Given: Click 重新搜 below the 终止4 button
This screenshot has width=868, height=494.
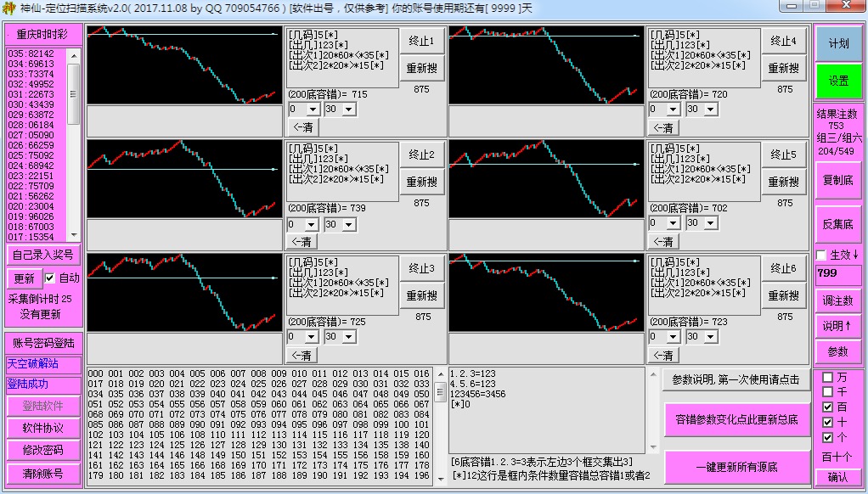Looking at the screenshot, I should click(783, 68).
